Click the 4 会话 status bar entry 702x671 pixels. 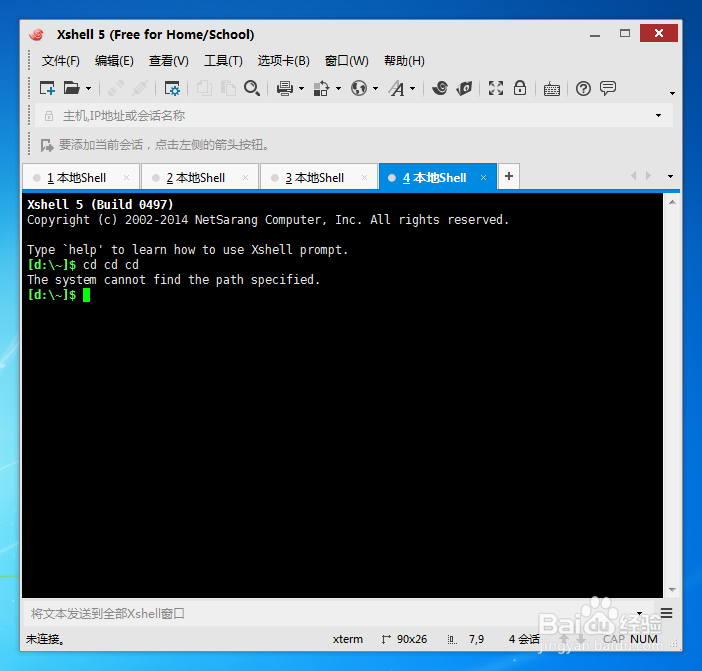[x=524, y=639]
